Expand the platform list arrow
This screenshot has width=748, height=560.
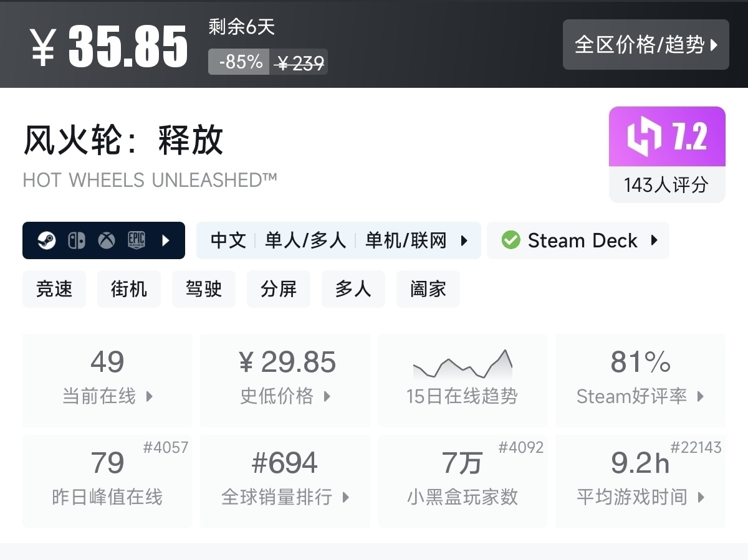(x=166, y=240)
